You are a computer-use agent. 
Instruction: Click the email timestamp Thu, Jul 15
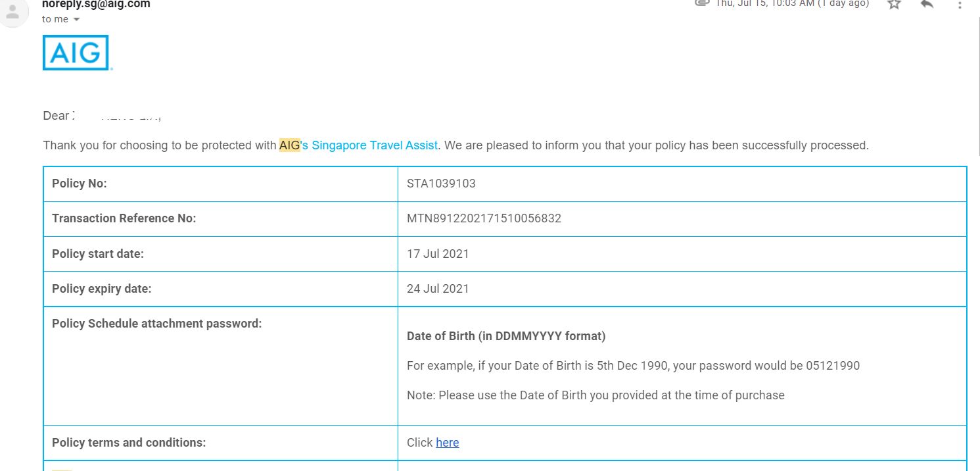coord(792,4)
